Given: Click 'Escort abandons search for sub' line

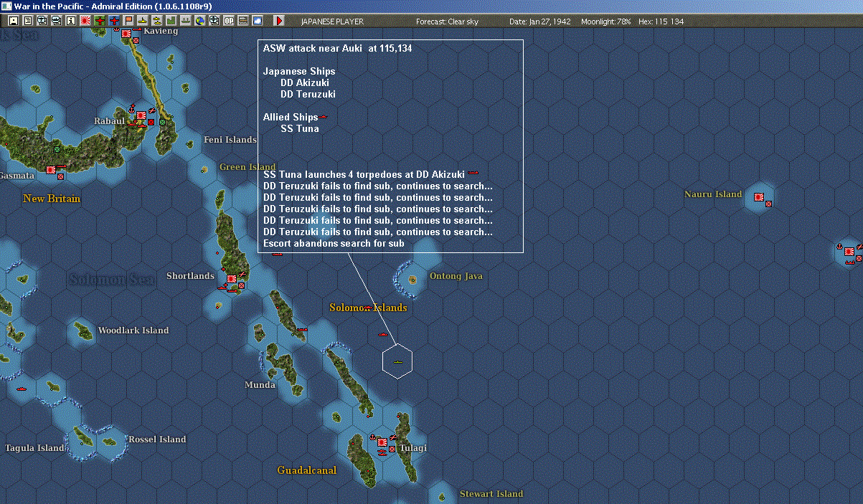Looking at the screenshot, I should (334, 244).
